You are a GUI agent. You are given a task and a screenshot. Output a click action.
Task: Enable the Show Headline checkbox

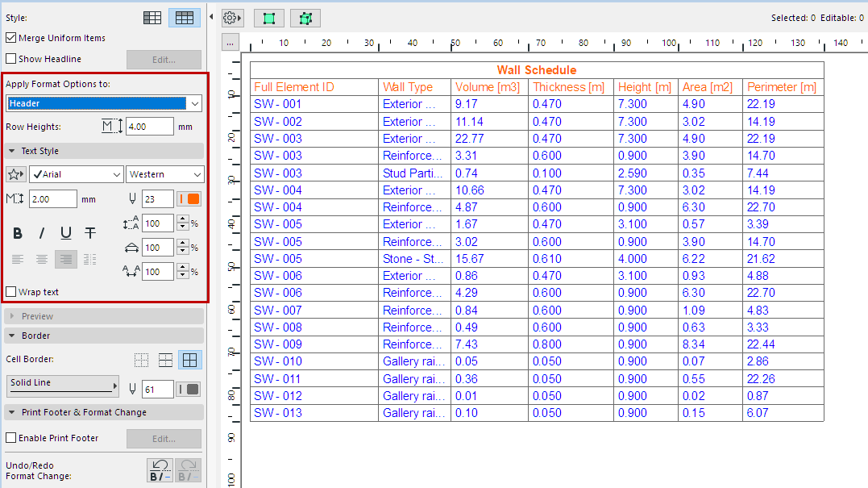(11, 59)
